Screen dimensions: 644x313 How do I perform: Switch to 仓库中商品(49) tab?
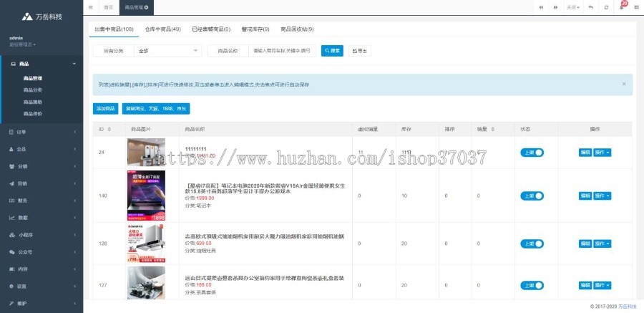[162, 29]
